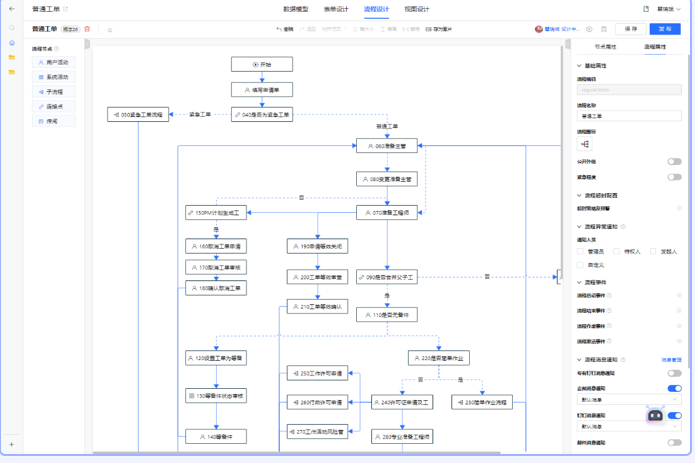Click the 发布 publish button
This screenshot has height=463, width=695.
click(665, 29)
